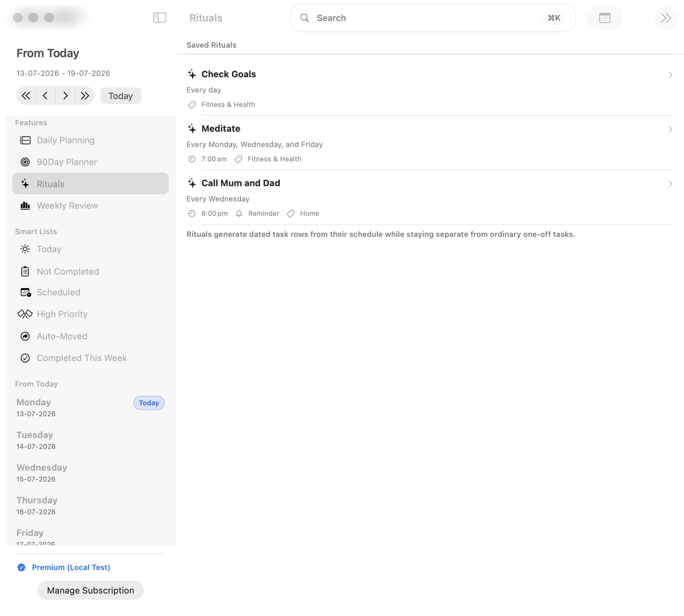Click the ⌘K shortcut badge
Screen dimensions: 684x616
pos(554,18)
